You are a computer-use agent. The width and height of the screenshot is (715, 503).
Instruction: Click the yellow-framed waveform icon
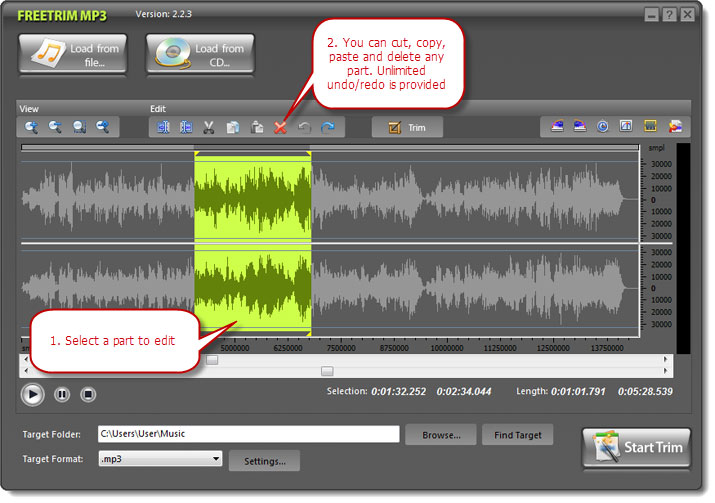tap(650, 126)
